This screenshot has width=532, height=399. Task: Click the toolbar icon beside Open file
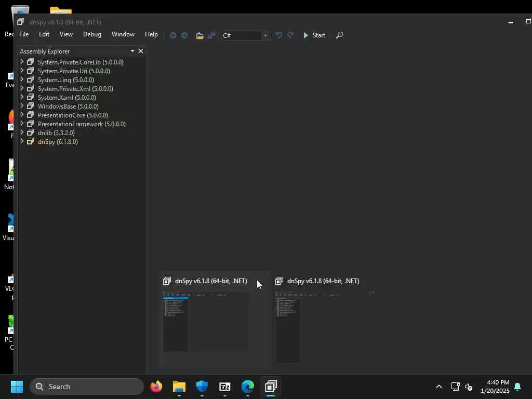click(x=211, y=35)
